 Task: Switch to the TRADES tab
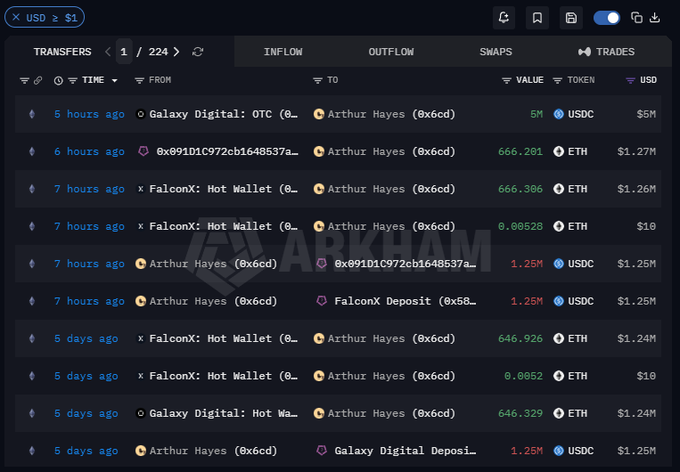pos(606,52)
